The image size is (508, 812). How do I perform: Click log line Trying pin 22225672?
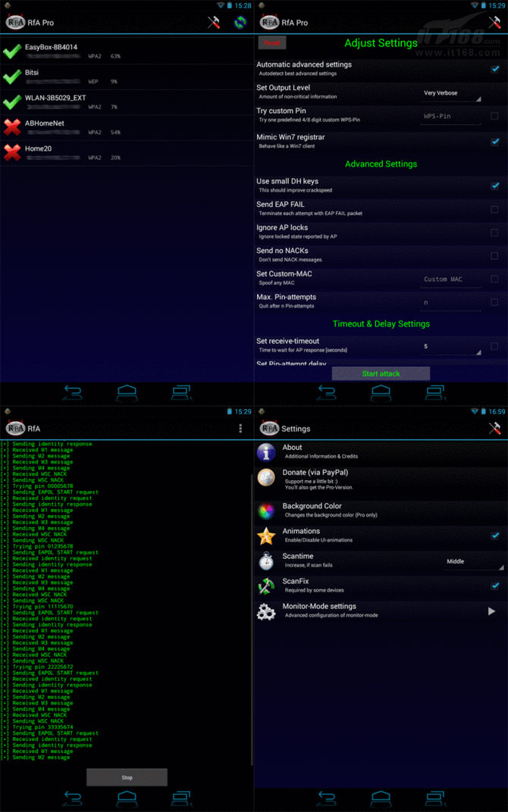click(x=37, y=667)
